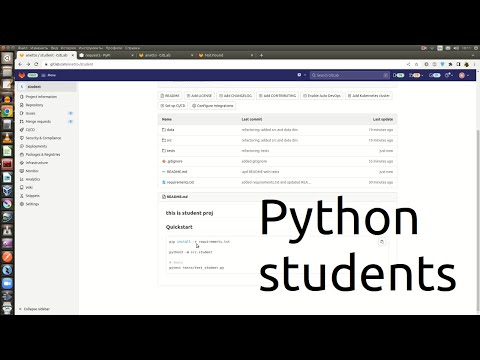Screen dimensions: 480x360
Task: Reload the page with the refresh icon
Action: (36, 64)
